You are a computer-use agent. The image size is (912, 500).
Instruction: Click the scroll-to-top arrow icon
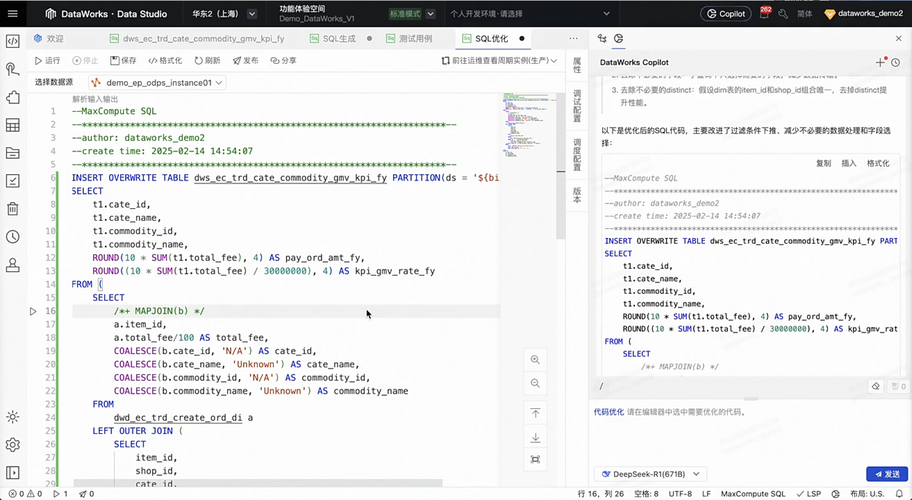tap(536, 413)
